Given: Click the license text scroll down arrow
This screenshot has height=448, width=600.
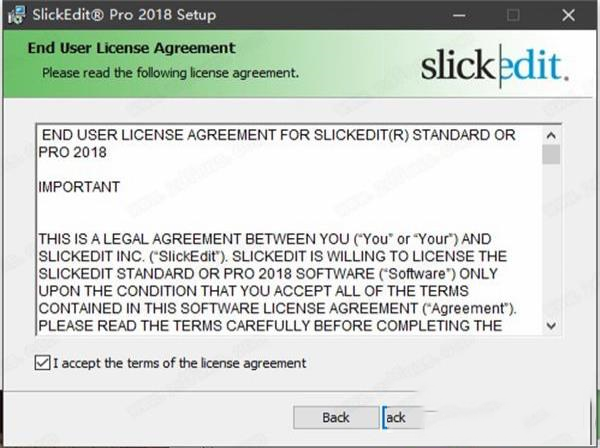Looking at the screenshot, I should 551,326.
